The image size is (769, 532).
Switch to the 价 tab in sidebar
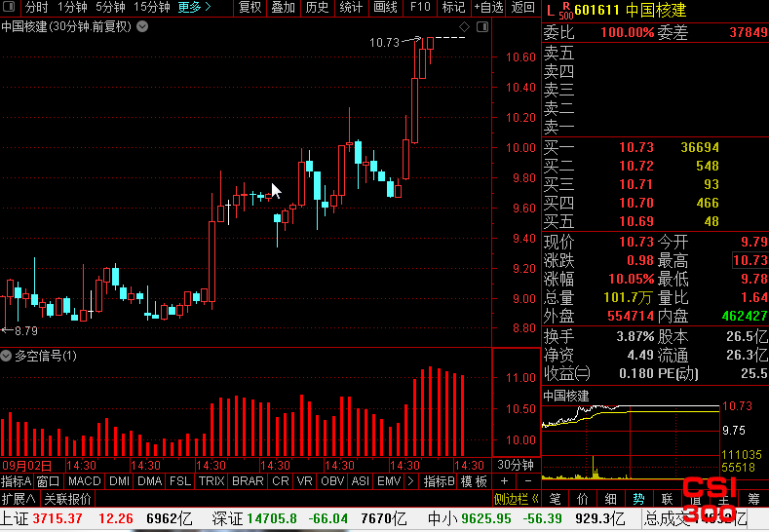pyautogui.click(x=583, y=499)
